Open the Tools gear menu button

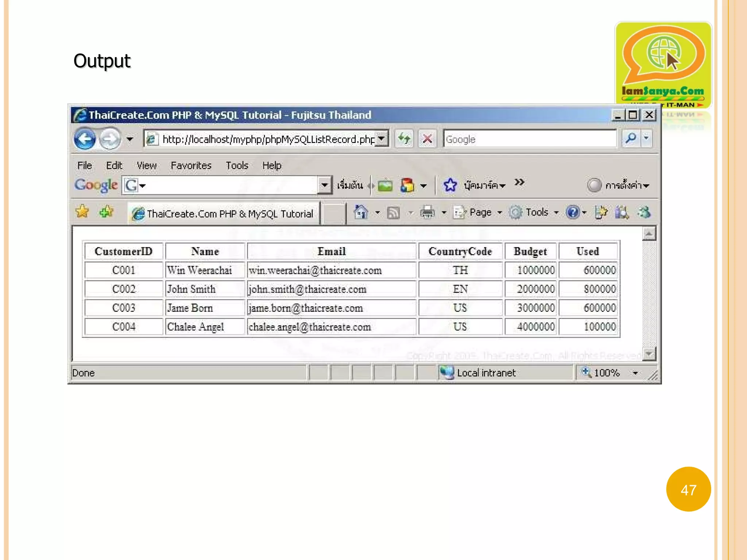click(534, 212)
